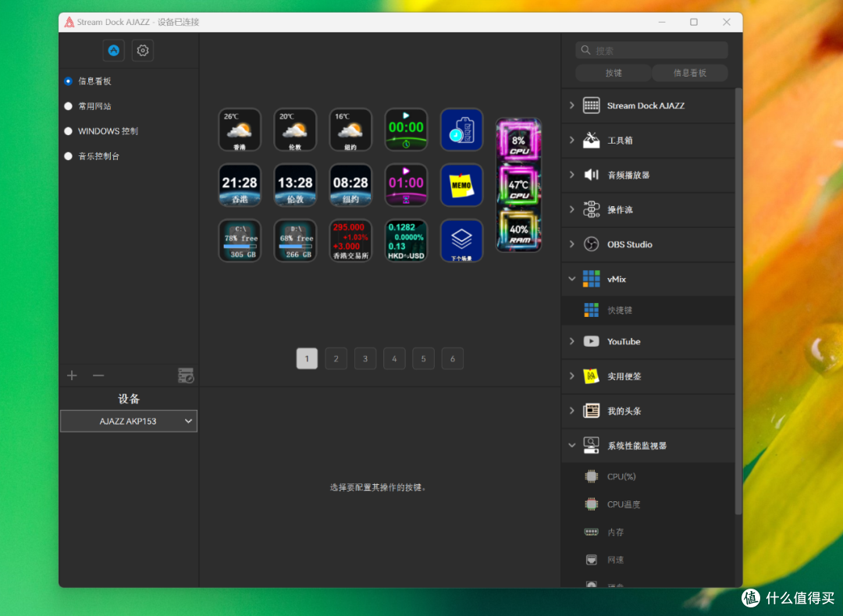Collapse the 系统性能监视器 category
This screenshot has width=843, height=616.
point(572,446)
